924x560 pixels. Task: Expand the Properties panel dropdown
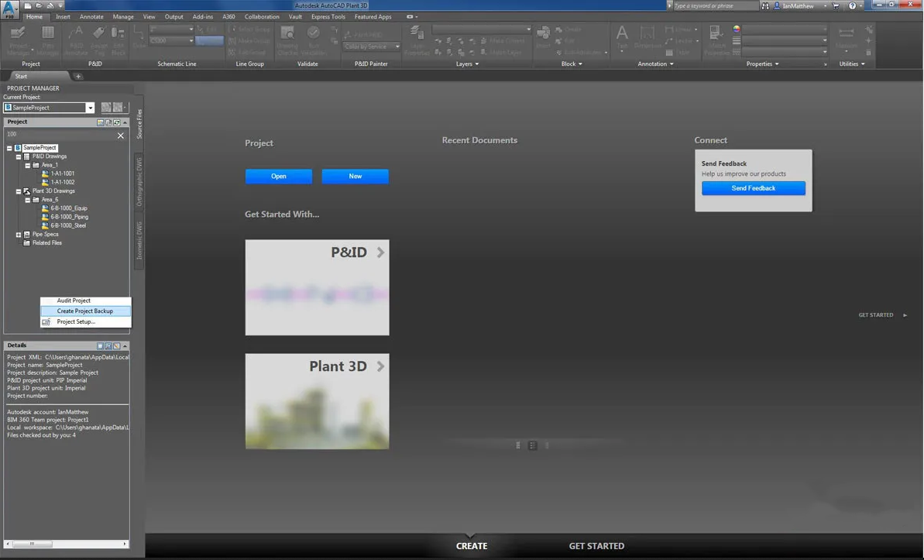pos(763,64)
